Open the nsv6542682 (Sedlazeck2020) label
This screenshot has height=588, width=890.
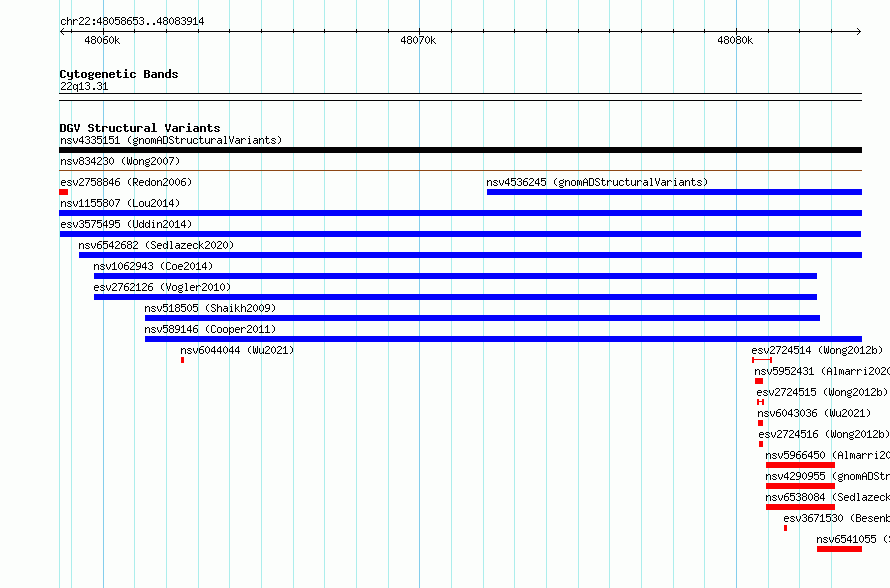click(x=156, y=245)
